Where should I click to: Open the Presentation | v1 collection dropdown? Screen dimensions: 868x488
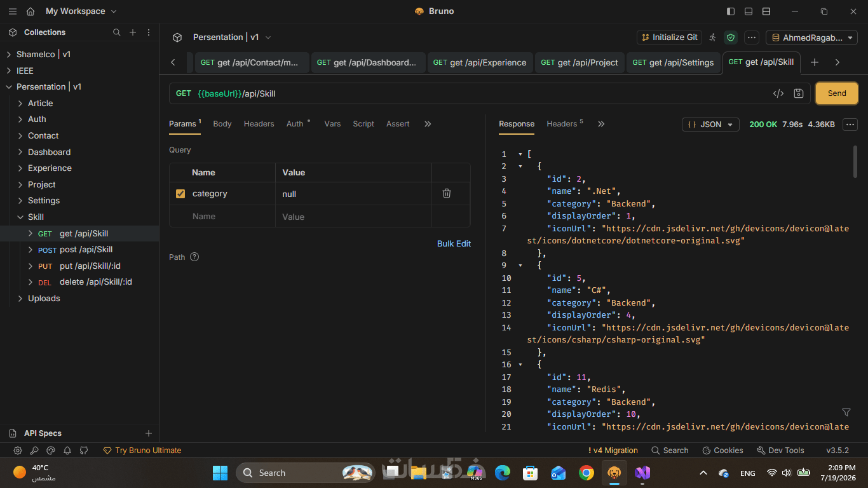point(232,37)
